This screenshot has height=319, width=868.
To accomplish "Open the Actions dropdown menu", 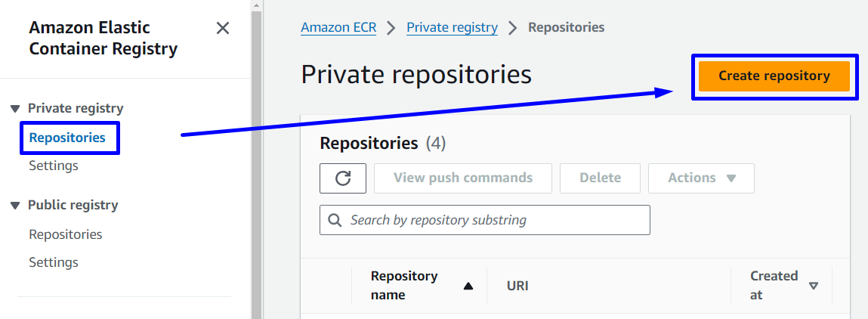I will click(701, 178).
